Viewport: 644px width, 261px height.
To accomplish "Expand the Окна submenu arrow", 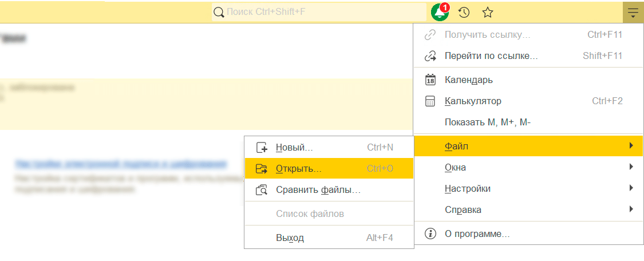I will click(631, 167).
